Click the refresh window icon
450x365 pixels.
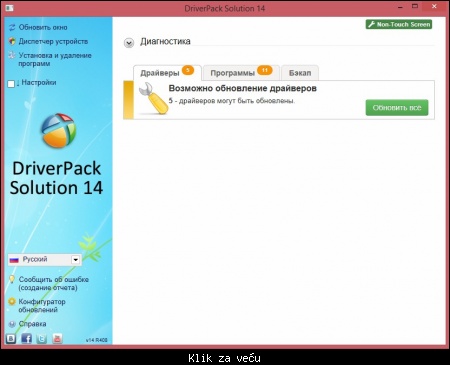[x=12, y=27]
